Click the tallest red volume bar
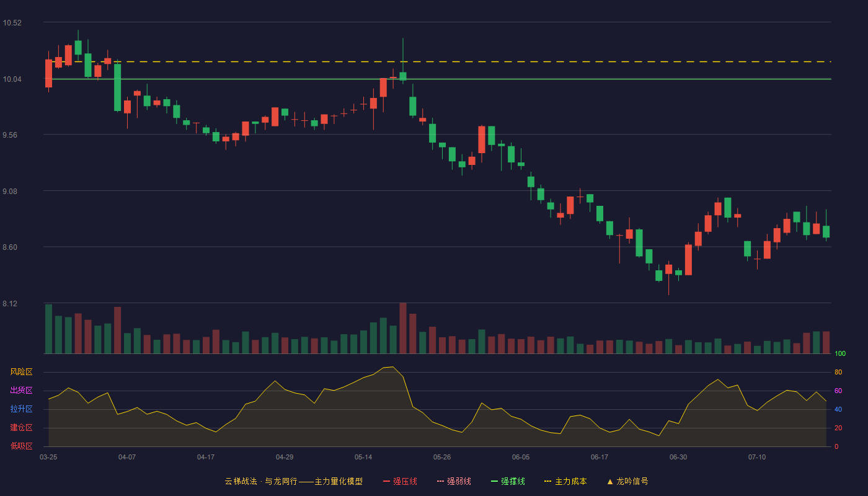Viewport: 868px width, 496px height. click(x=403, y=328)
